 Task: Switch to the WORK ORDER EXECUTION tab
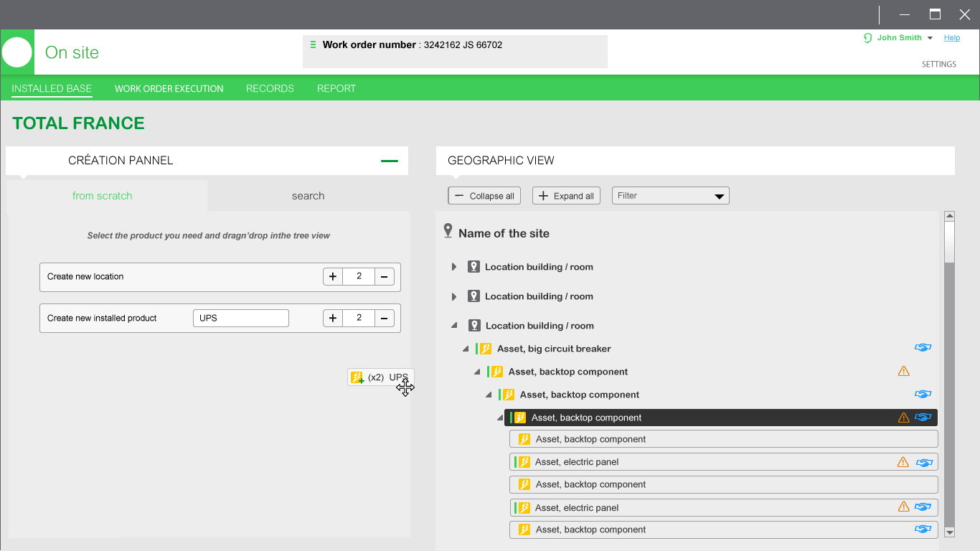pyautogui.click(x=169, y=88)
